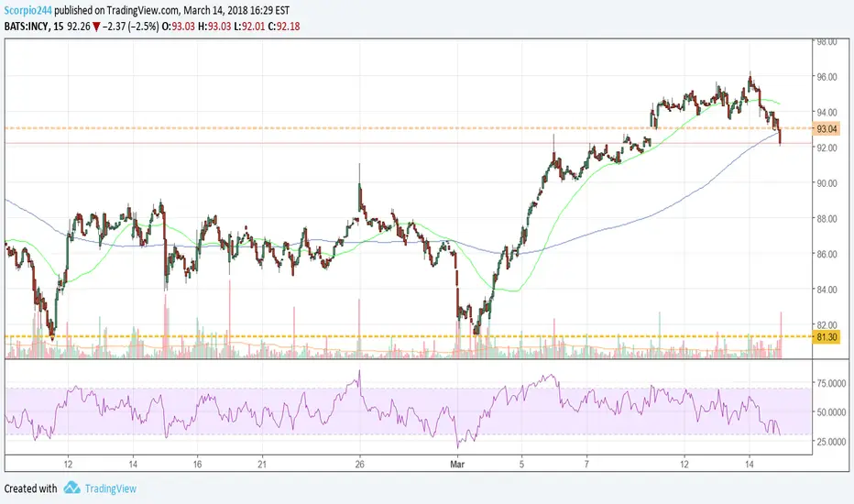The width and height of the screenshot is (854, 504).
Task: Open the TradingView link text at bottom
Action: click(x=111, y=488)
